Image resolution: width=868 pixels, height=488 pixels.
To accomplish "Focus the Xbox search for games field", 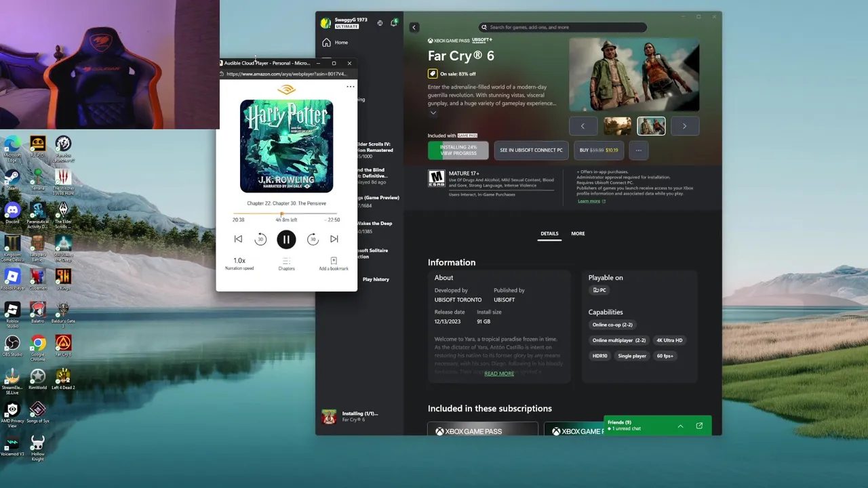I will 563,27.
